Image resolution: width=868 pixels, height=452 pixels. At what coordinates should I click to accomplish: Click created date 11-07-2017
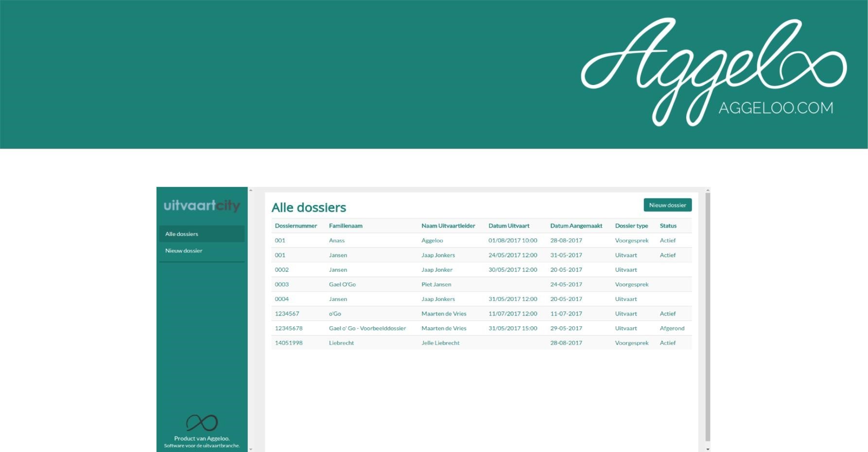point(566,314)
